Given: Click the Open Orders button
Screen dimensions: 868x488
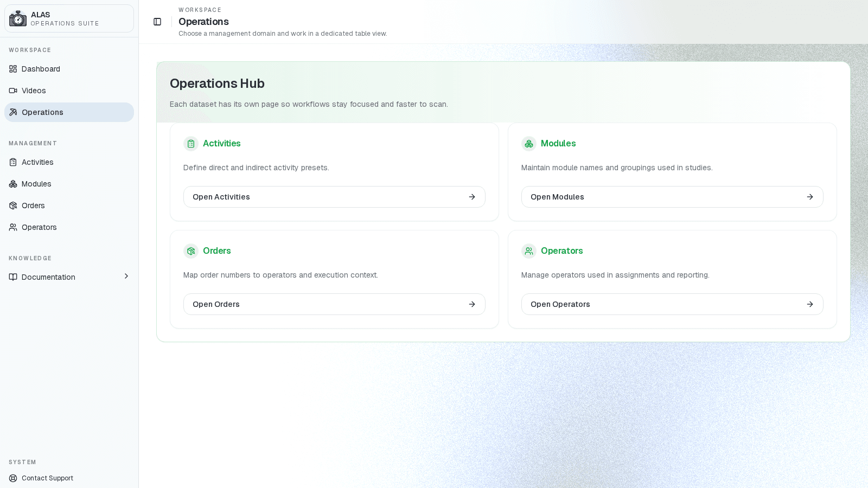Looking at the screenshot, I should tap(334, 304).
